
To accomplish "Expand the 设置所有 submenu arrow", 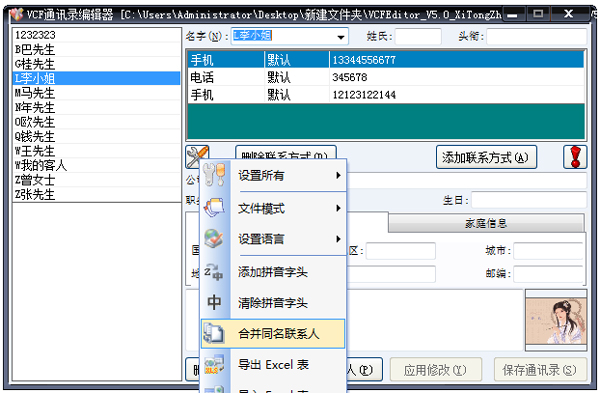I will coord(338,175).
